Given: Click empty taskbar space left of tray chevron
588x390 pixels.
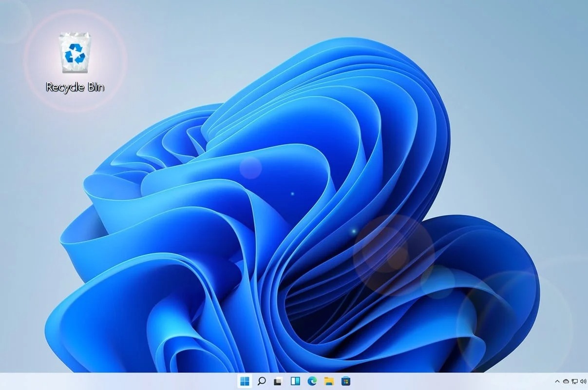Looking at the screenshot, I should (x=526, y=381).
